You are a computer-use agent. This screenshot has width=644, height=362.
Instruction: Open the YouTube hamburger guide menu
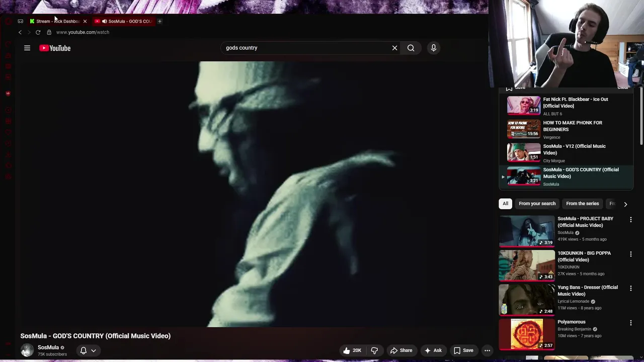coord(27,48)
